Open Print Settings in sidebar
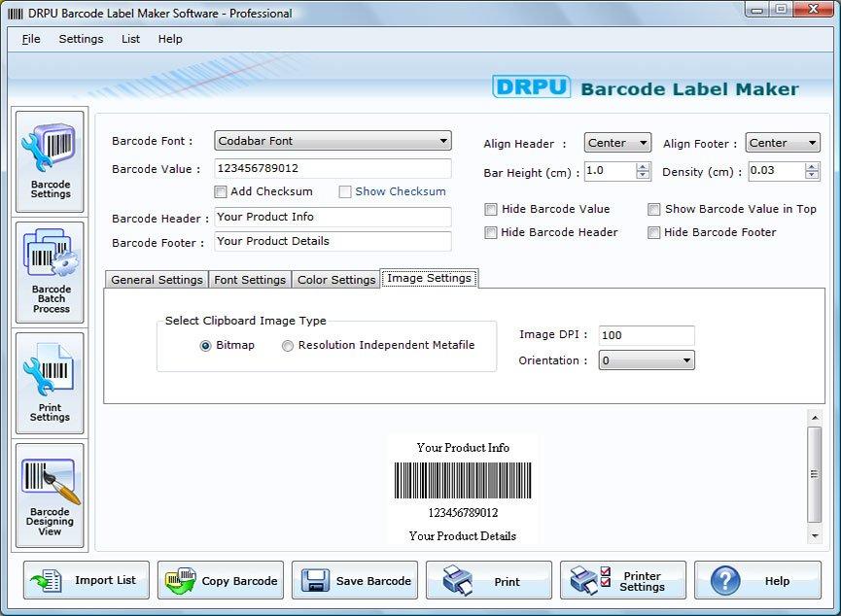Viewport: 841px width, 616px height. (x=50, y=384)
